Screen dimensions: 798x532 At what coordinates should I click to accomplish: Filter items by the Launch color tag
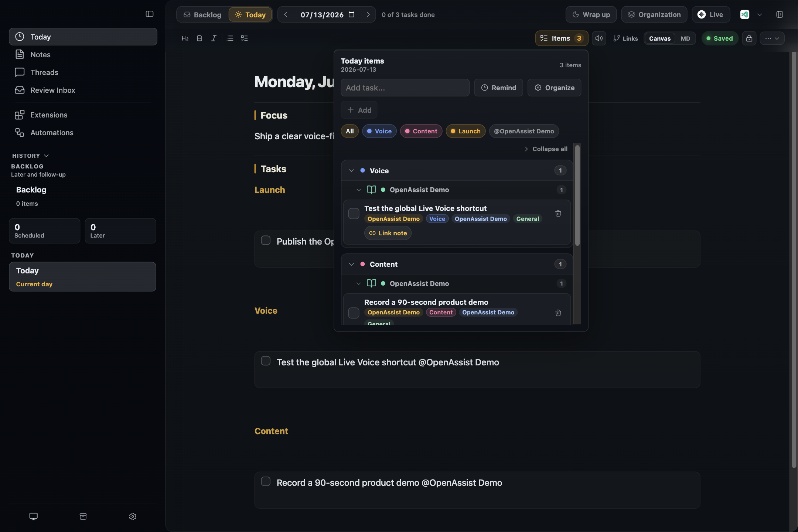pos(465,131)
